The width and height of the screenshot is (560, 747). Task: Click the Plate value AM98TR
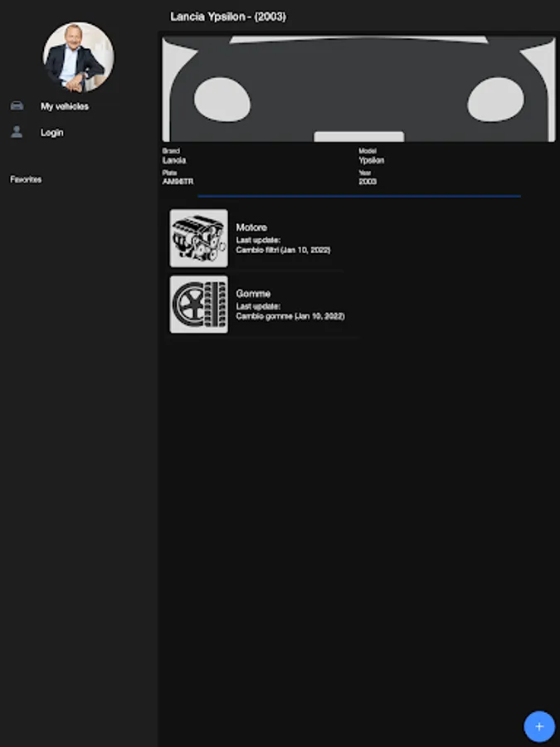pyautogui.click(x=178, y=182)
